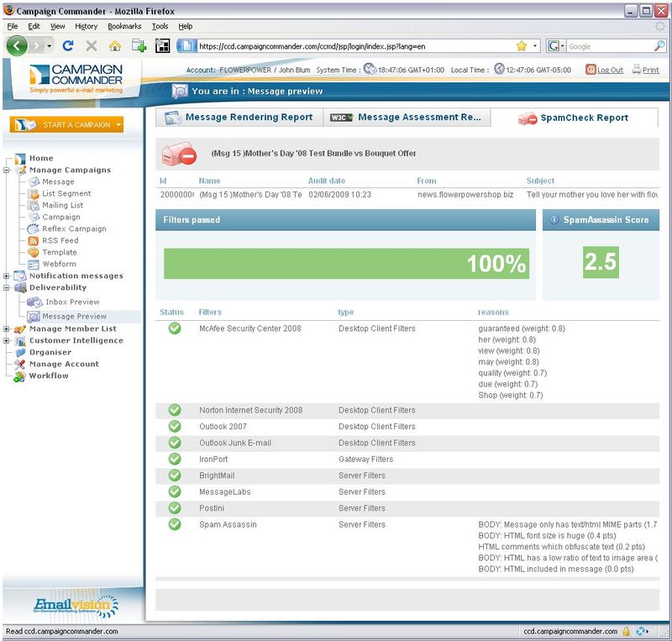Open Campaign under Manage Campaigns

coord(61,218)
